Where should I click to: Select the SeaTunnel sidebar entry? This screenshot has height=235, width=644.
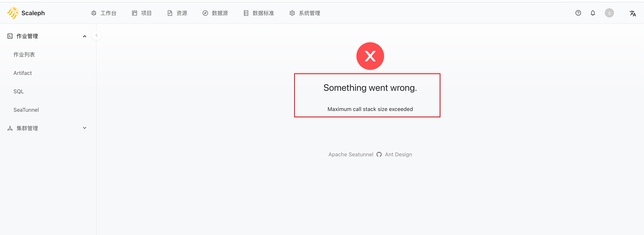click(26, 110)
